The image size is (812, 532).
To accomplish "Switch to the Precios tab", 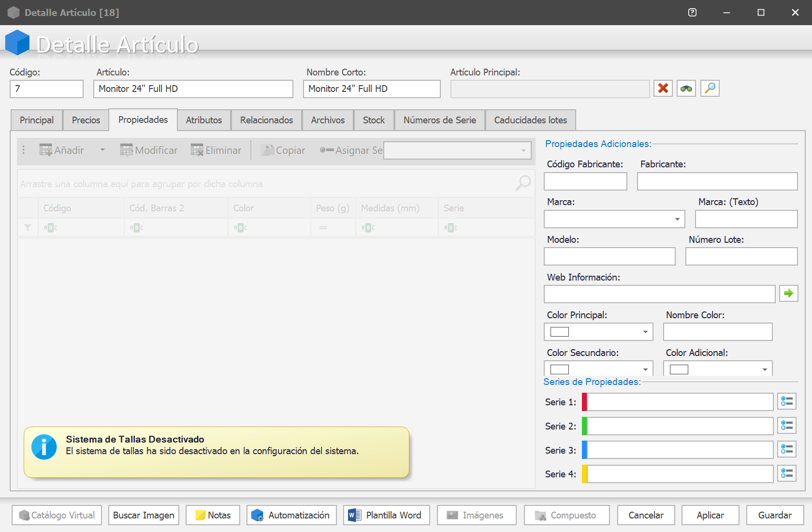I will pyautogui.click(x=86, y=120).
